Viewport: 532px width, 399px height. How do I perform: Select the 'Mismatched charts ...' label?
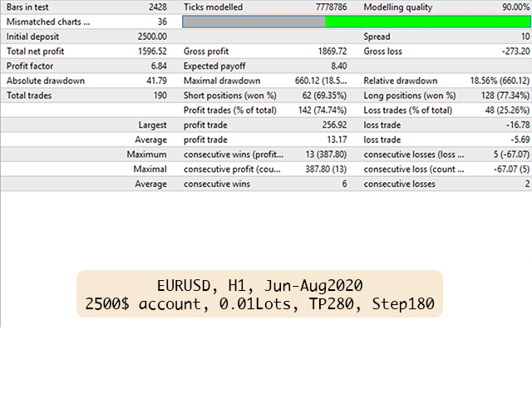[x=48, y=22]
